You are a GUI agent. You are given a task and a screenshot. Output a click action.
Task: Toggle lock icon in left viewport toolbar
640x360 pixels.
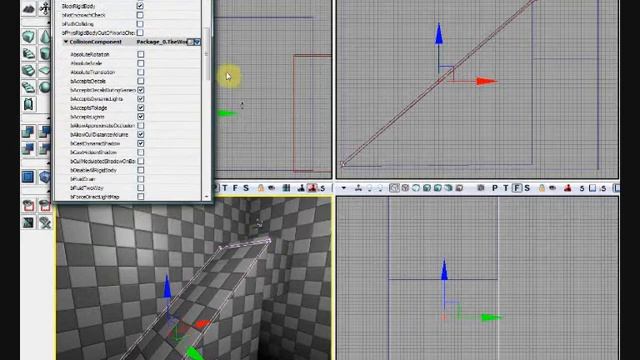[260, 188]
